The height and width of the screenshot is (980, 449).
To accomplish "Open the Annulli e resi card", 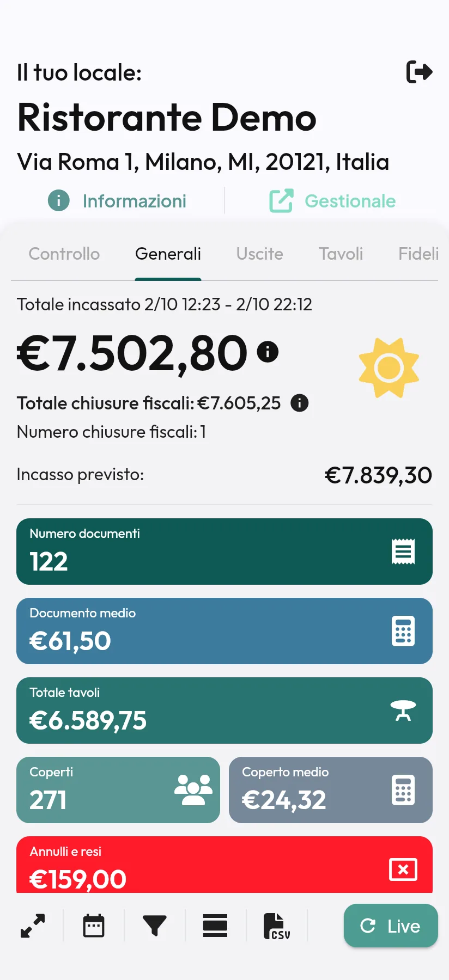I will point(225,865).
